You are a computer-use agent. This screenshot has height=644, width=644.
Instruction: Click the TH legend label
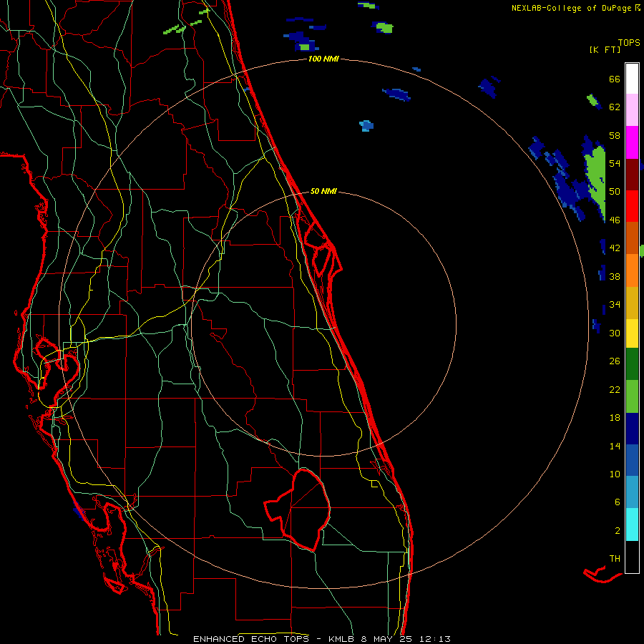pyautogui.click(x=615, y=559)
